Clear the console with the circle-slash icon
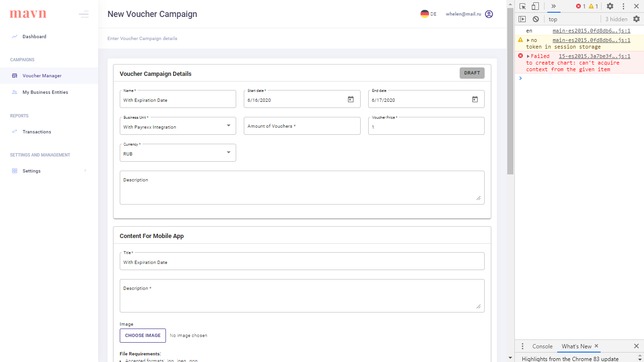Screen dimensions: 644x362 click(536, 19)
